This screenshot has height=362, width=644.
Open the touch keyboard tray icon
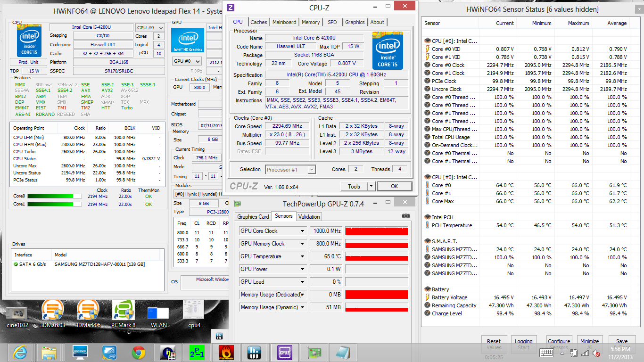pos(546,353)
